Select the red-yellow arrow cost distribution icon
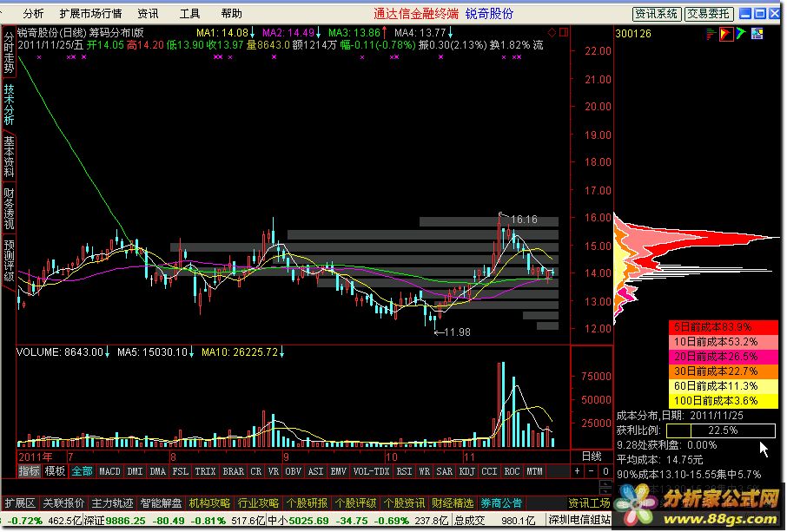Viewport: 787px width, 532px height. coord(726,34)
